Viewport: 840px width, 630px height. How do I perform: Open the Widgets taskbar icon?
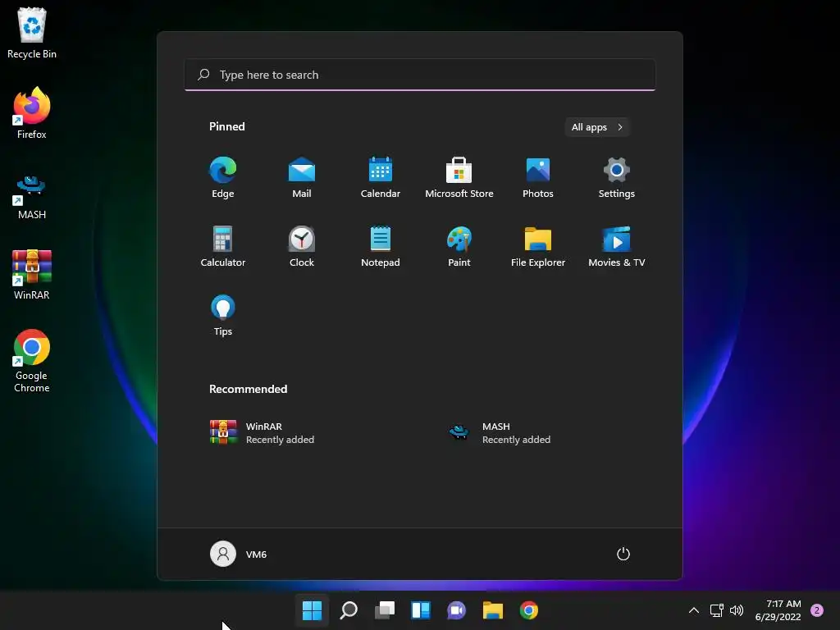[421, 610]
